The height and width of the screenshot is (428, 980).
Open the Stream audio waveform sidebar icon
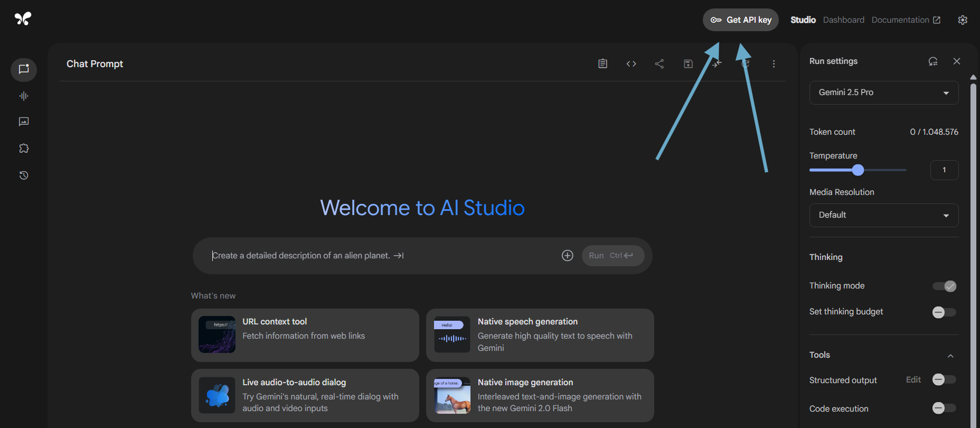tap(24, 96)
